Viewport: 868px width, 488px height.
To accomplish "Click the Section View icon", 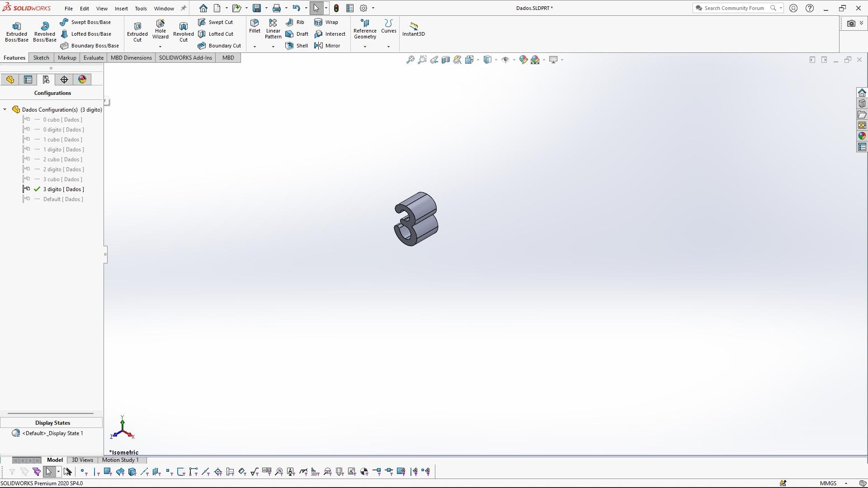I will tap(445, 60).
